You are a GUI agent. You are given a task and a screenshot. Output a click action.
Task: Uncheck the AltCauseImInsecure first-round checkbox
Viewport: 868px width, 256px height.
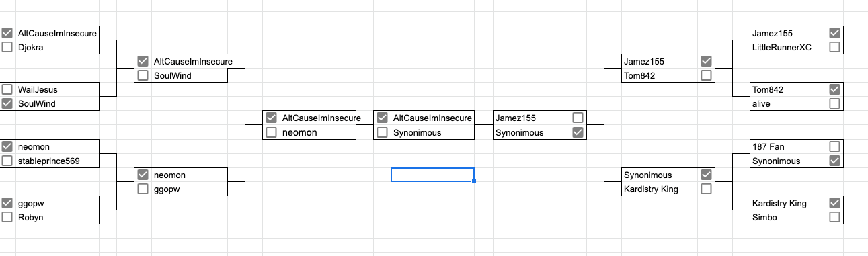tap(7, 33)
